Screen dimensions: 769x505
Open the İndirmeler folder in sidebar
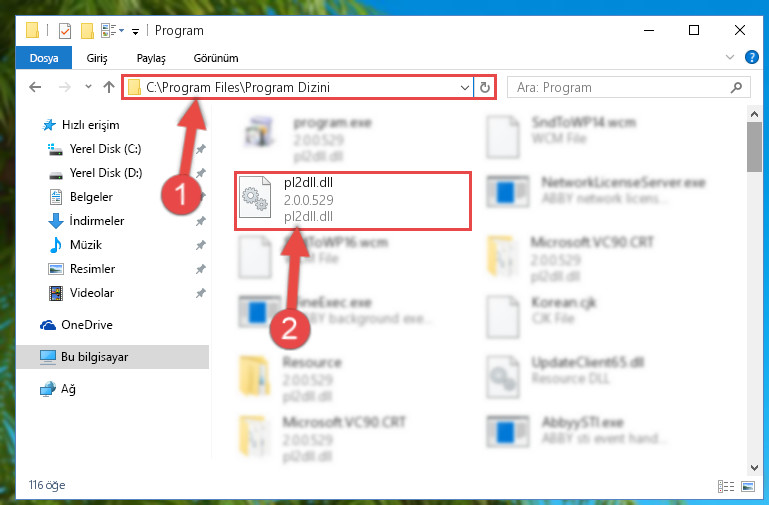86,221
